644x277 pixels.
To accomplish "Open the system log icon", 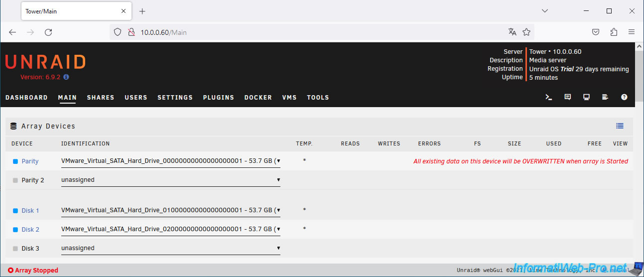I will (605, 98).
